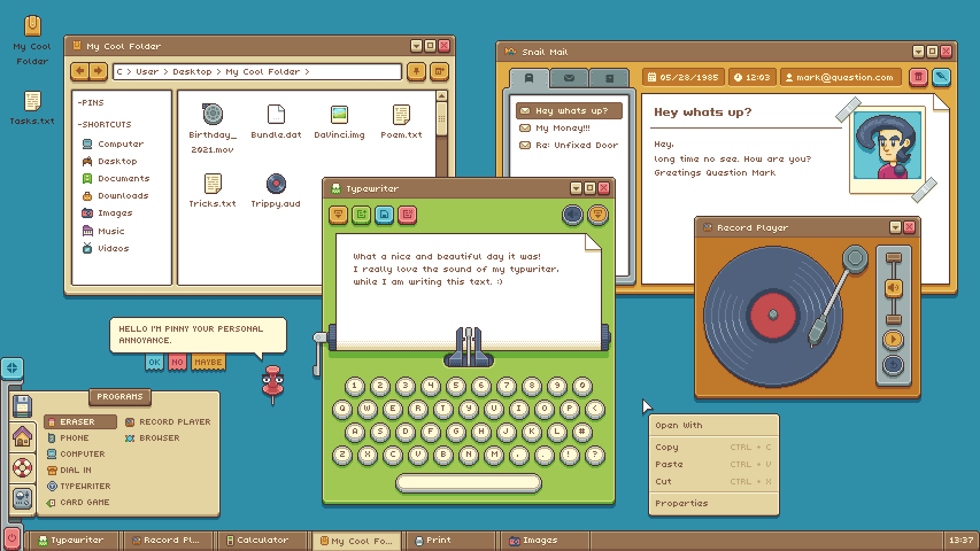Select the "My Money!!!" email in list
This screenshot has width=980, height=551.
click(x=562, y=128)
